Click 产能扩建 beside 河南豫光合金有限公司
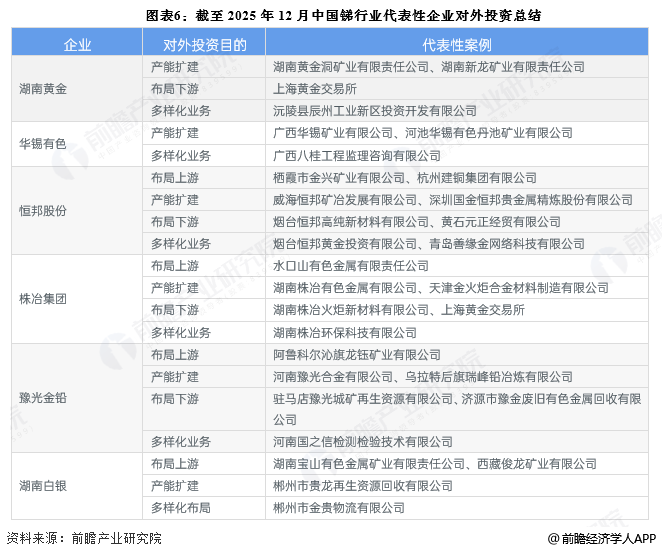 click(204, 377)
